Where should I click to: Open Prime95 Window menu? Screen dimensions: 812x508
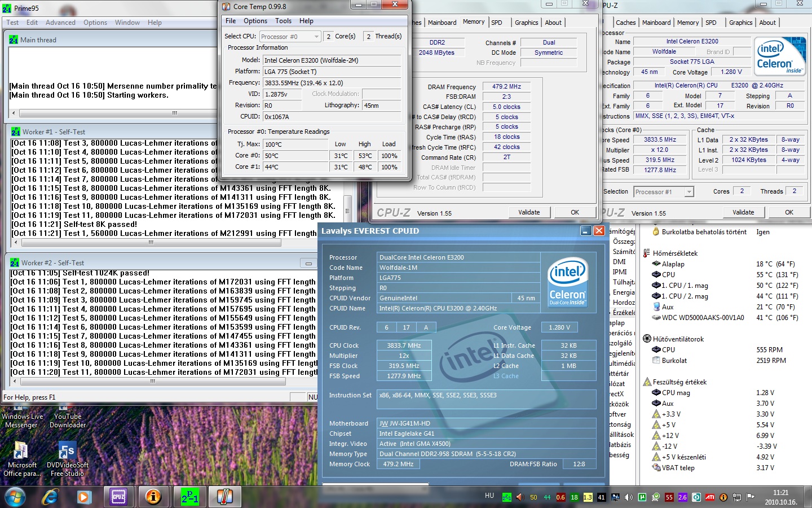point(127,23)
